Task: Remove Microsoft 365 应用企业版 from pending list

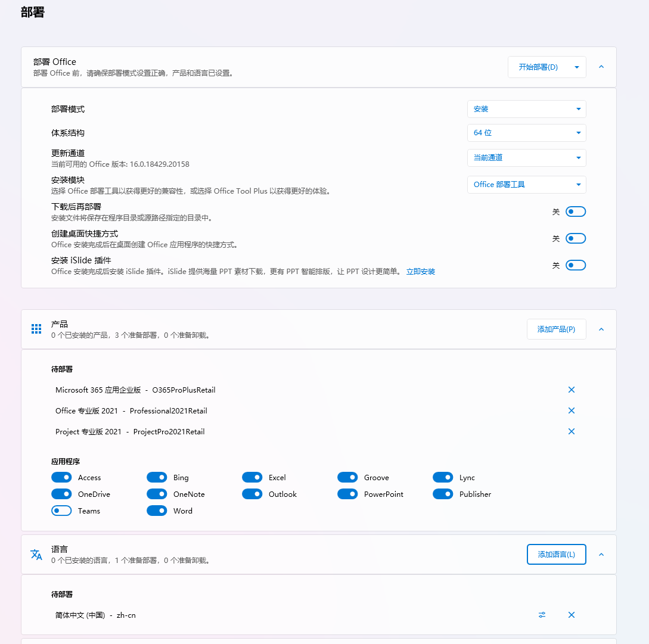Action: coord(571,390)
